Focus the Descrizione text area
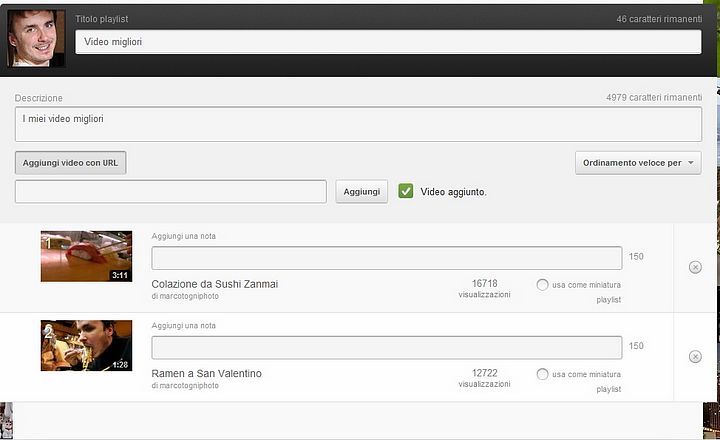The width and height of the screenshot is (720, 440). [x=358, y=124]
